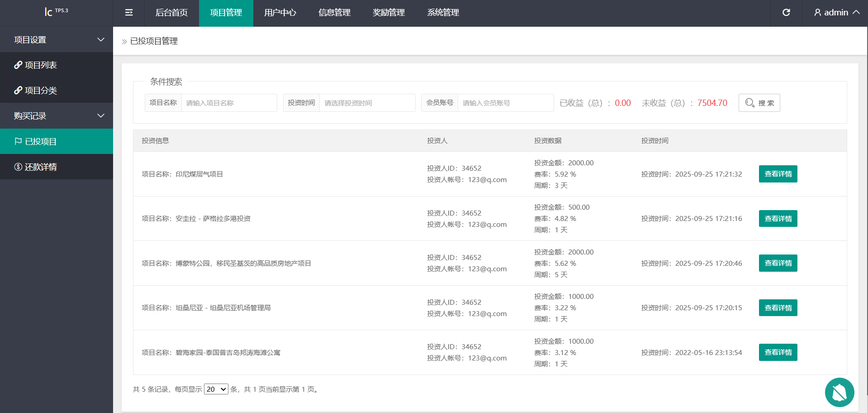Open the per-page count dropdown showing 20

[216, 389]
